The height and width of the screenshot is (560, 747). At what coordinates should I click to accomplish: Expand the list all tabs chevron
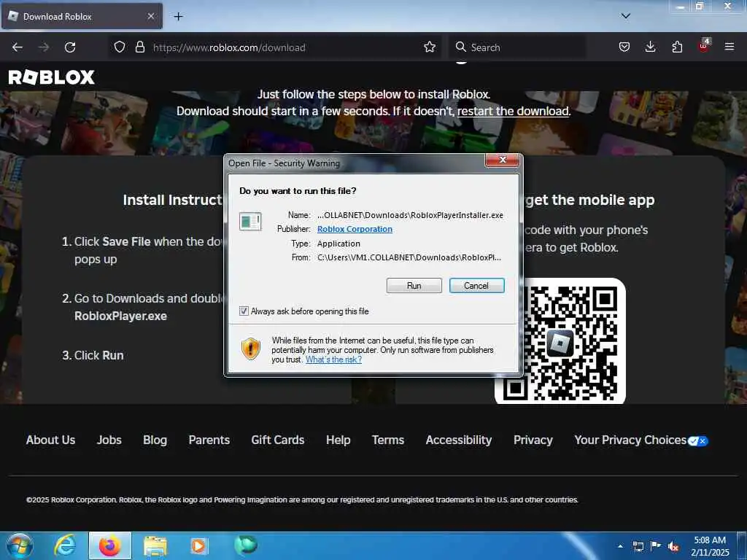pyautogui.click(x=625, y=16)
